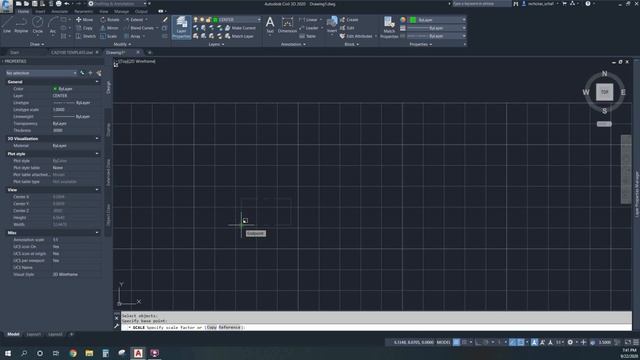
Task: Click the Array tool
Action: click(133, 36)
